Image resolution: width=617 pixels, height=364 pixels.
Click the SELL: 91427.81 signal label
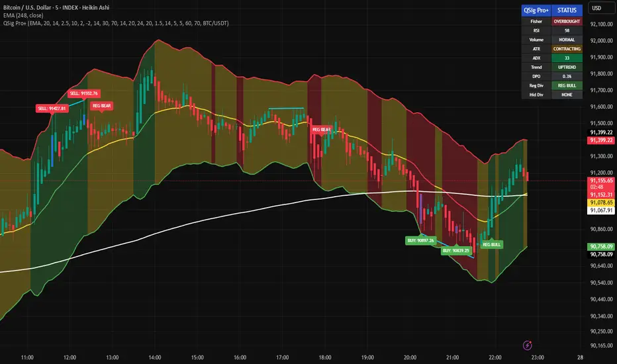pos(52,109)
